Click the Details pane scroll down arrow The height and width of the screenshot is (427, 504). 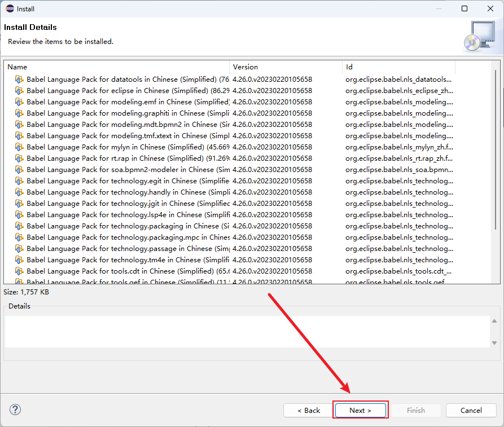point(494,343)
